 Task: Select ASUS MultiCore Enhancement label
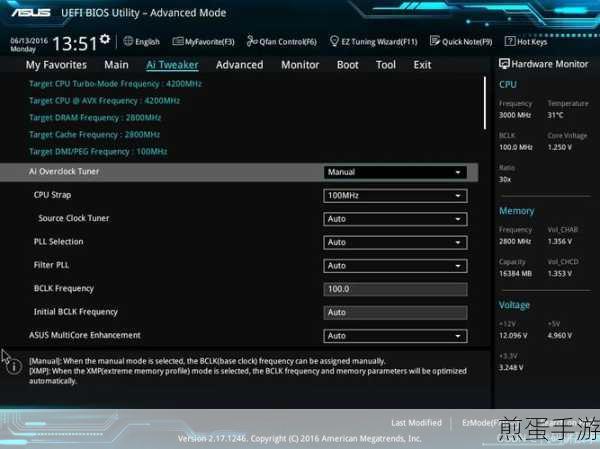pos(85,335)
